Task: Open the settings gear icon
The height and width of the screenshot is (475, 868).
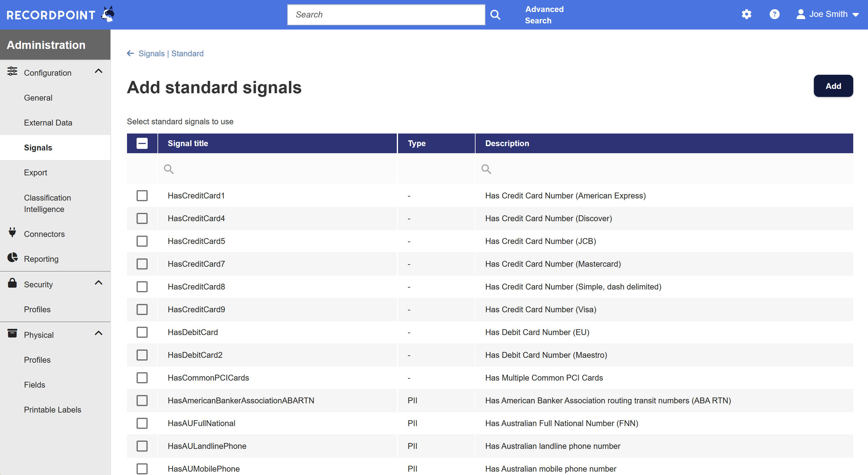Action: coord(747,14)
